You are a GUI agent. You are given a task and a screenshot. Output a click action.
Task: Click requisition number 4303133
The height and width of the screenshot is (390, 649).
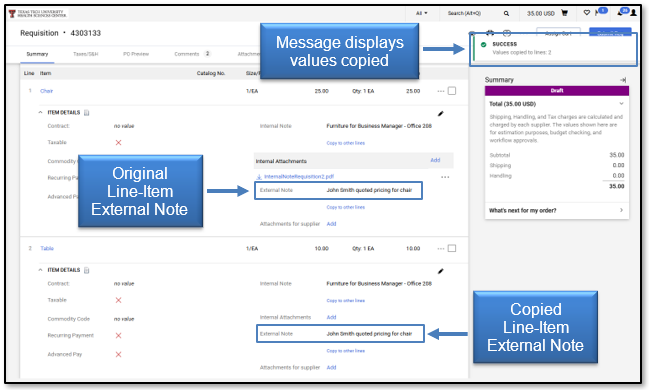(86, 33)
